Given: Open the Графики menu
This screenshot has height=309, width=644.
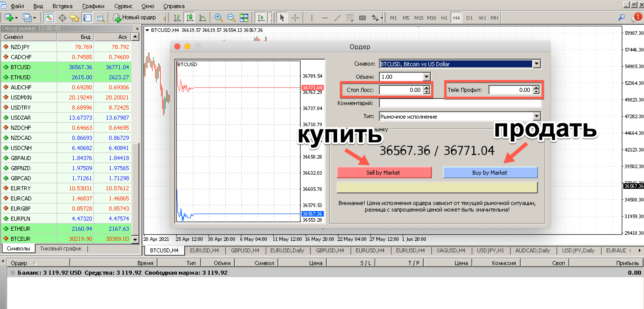Looking at the screenshot, I should point(93,6).
